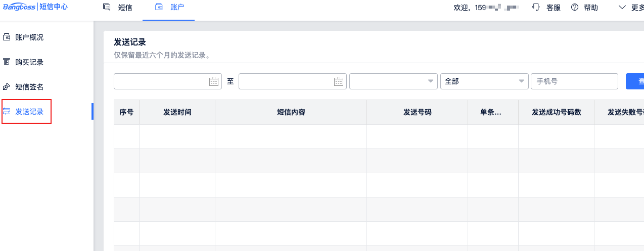This screenshot has width=644, height=251.
Task: Switch to the 短信 tab
Action: click(x=125, y=8)
